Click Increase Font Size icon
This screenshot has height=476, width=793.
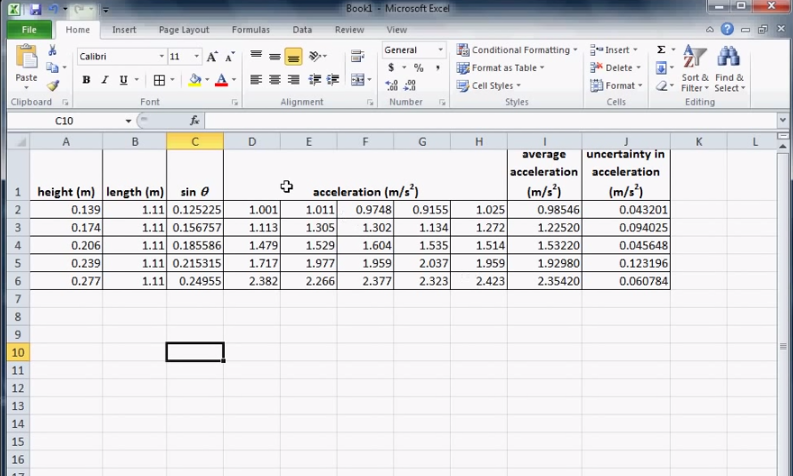click(x=212, y=57)
